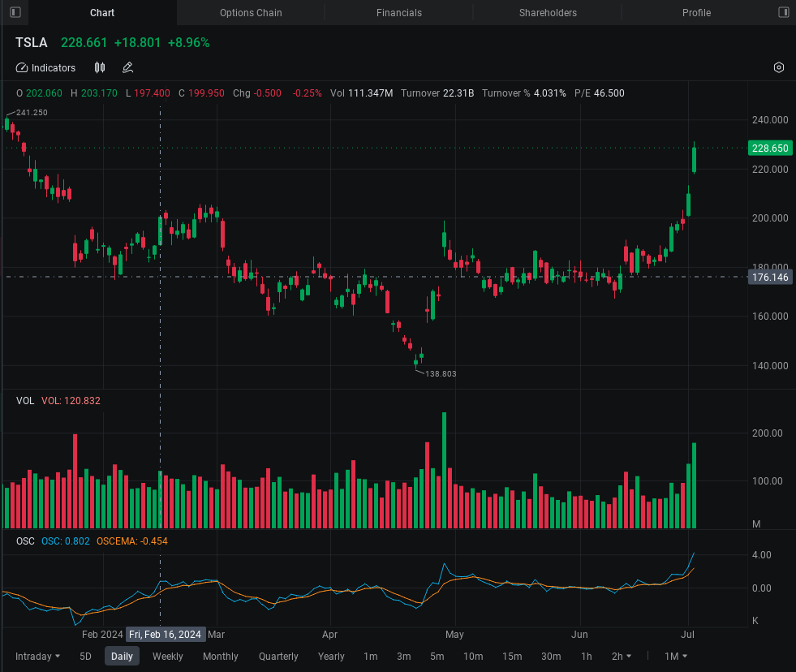The width and height of the screenshot is (796, 672).
Task: Click the Quarterly interval button
Action: click(x=278, y=657)
